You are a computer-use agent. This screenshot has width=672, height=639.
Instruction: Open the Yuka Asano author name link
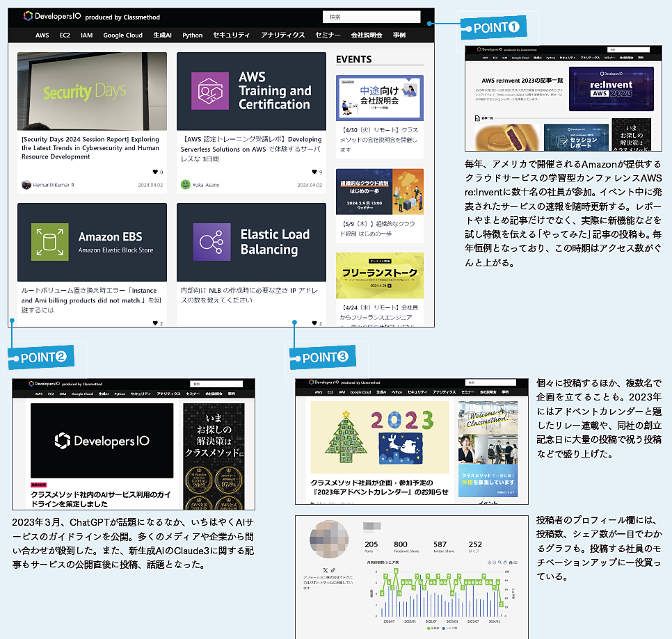click(x=206, y=185)
